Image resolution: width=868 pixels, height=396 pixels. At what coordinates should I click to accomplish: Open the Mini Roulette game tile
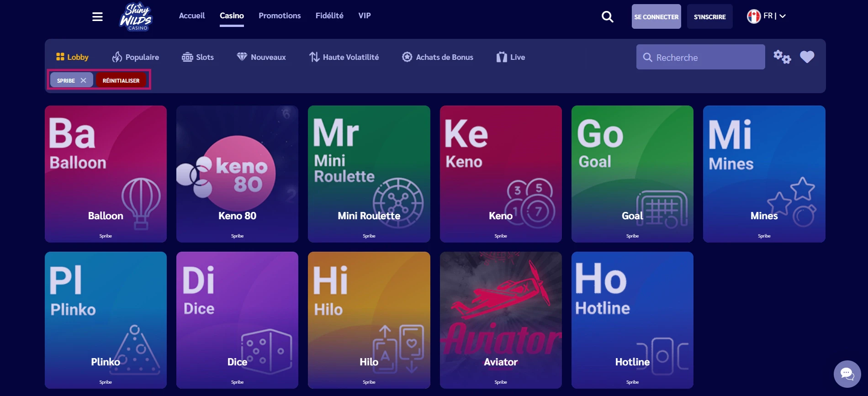[x=369, y=174]
